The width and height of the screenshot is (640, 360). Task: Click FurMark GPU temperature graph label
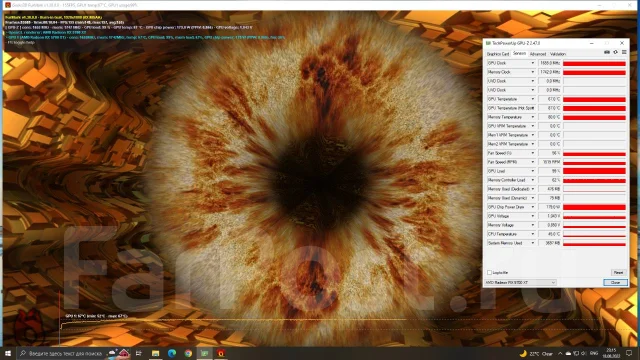coord(96,316)
